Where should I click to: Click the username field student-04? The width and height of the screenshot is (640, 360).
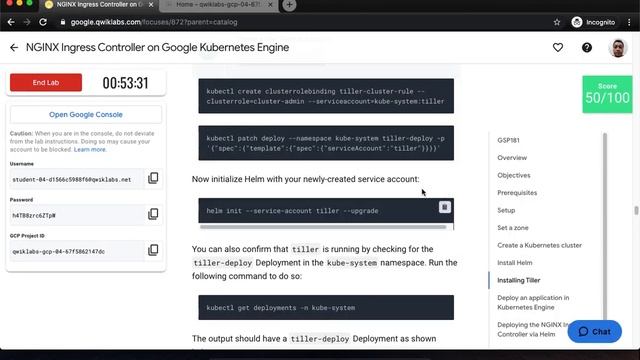77,179
